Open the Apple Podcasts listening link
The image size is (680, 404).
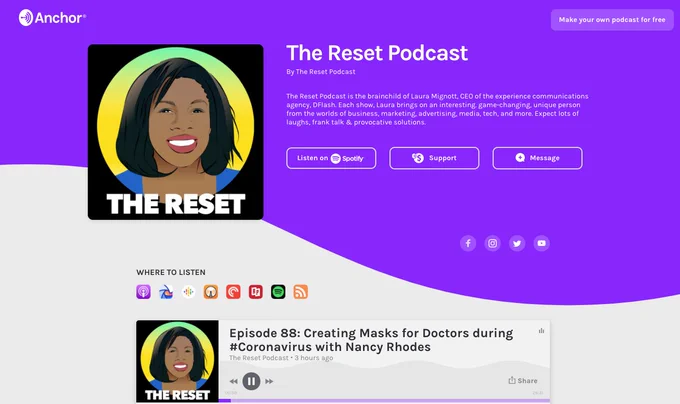pos(144,292)
